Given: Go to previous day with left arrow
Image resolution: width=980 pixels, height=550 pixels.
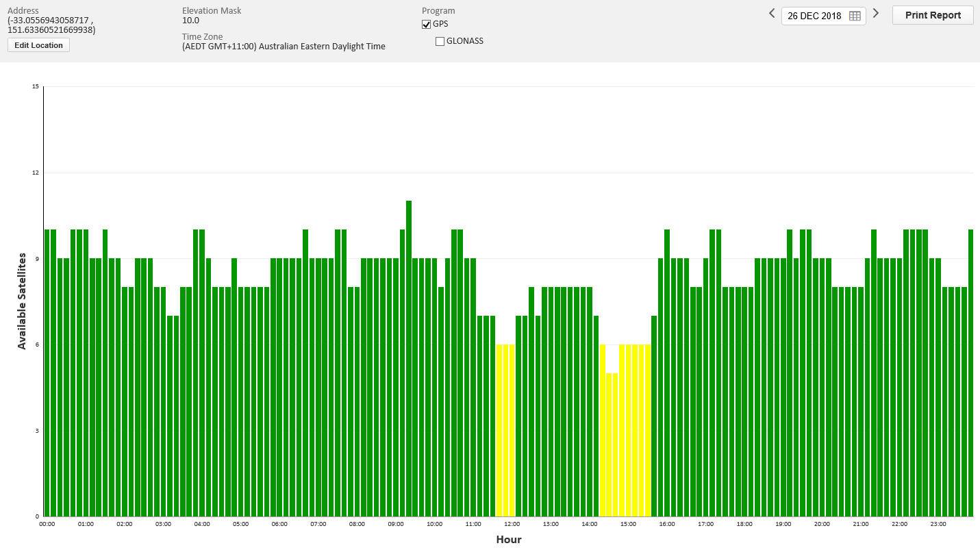Looking at the screenshot, I should coord(772,14).
